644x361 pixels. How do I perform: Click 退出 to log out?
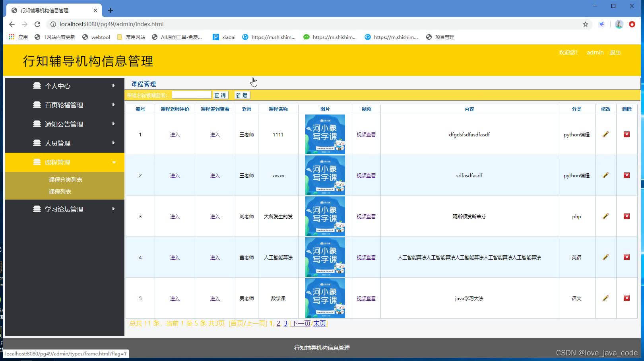(x=615, y=52)
